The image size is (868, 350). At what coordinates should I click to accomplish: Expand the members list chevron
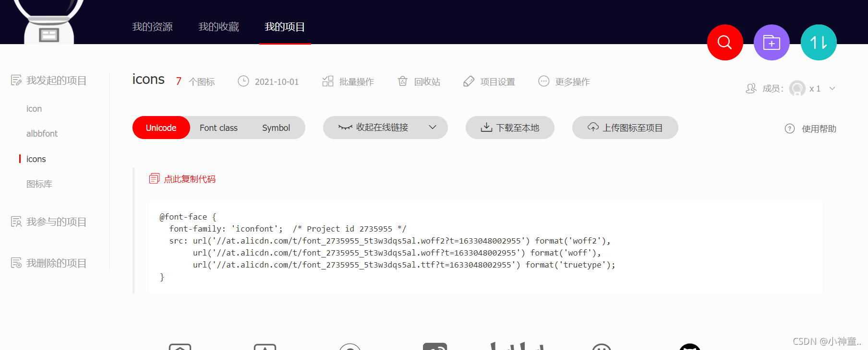[832, 88]
